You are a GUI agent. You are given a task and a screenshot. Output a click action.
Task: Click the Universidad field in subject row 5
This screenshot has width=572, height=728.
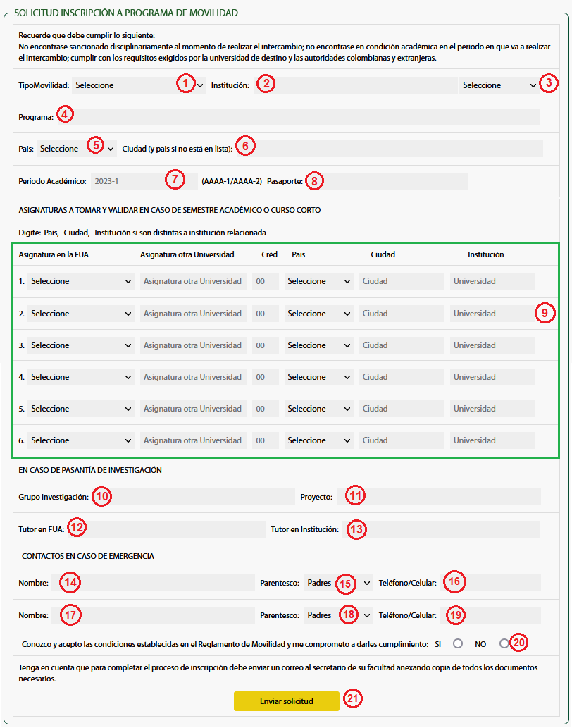(492, 409)
